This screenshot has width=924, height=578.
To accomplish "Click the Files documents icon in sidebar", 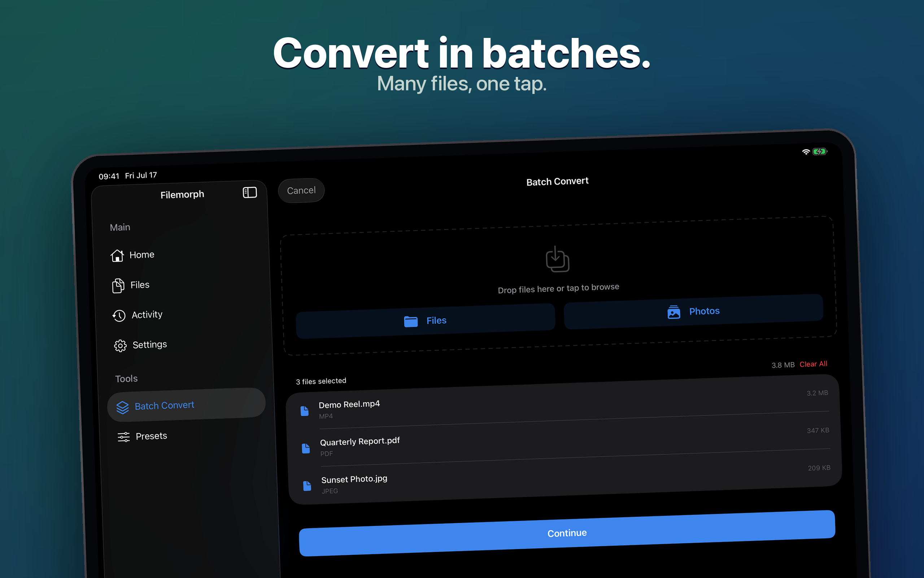I will click(118, 285).
